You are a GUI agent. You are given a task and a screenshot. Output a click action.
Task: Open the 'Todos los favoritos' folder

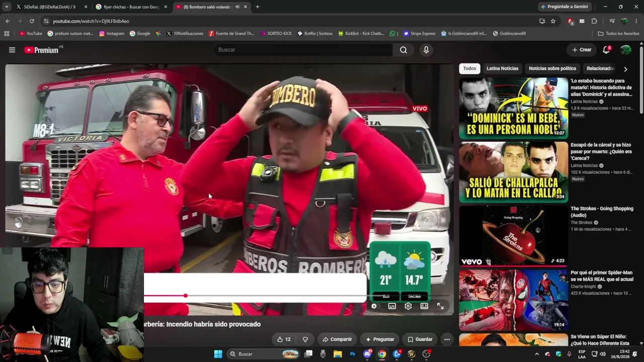(x=618, y=34)
